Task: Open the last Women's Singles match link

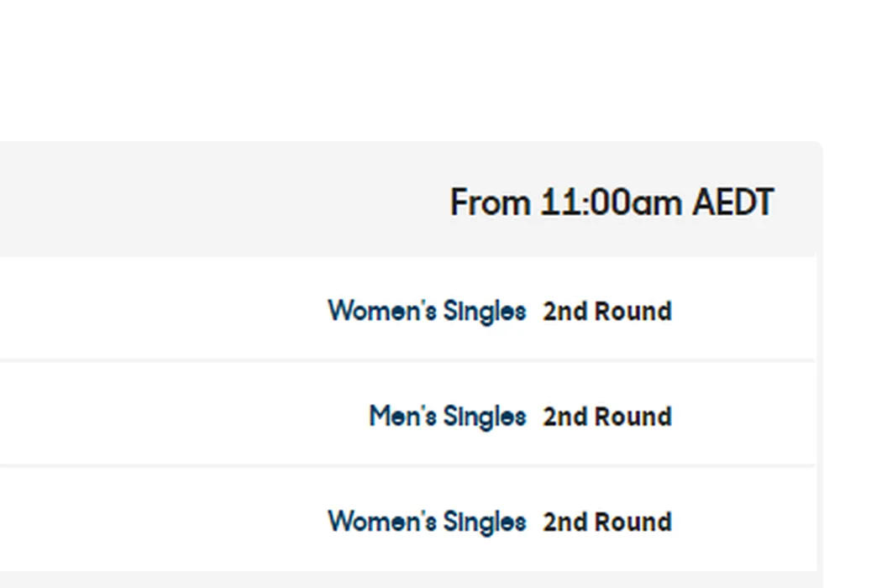Action: click(x=427, y=522)
